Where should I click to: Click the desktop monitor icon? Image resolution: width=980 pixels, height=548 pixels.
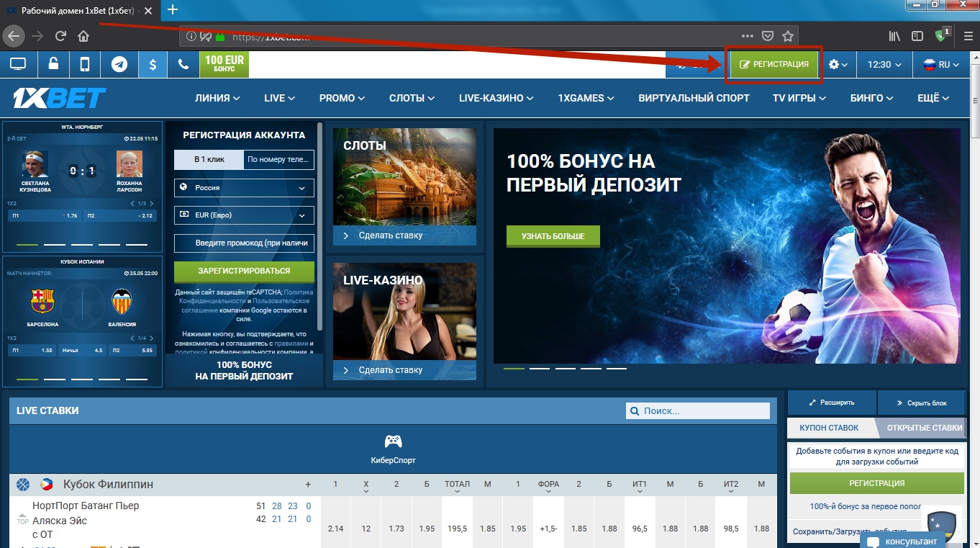click(18, 65)
